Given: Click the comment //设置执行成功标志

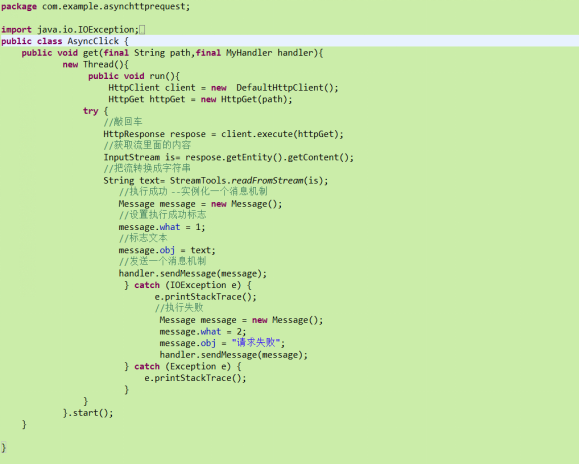Looking at the screenshot, I should tap(162, 215).
